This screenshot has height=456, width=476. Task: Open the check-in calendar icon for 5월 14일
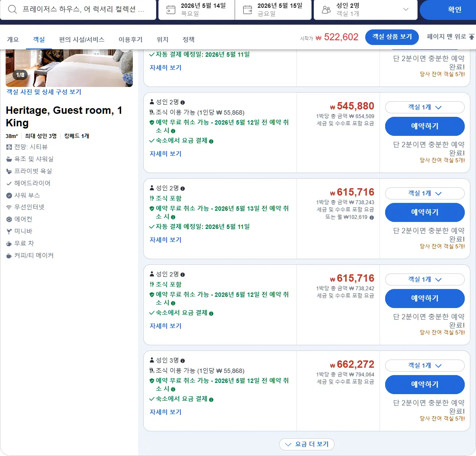tap(171, 10)
